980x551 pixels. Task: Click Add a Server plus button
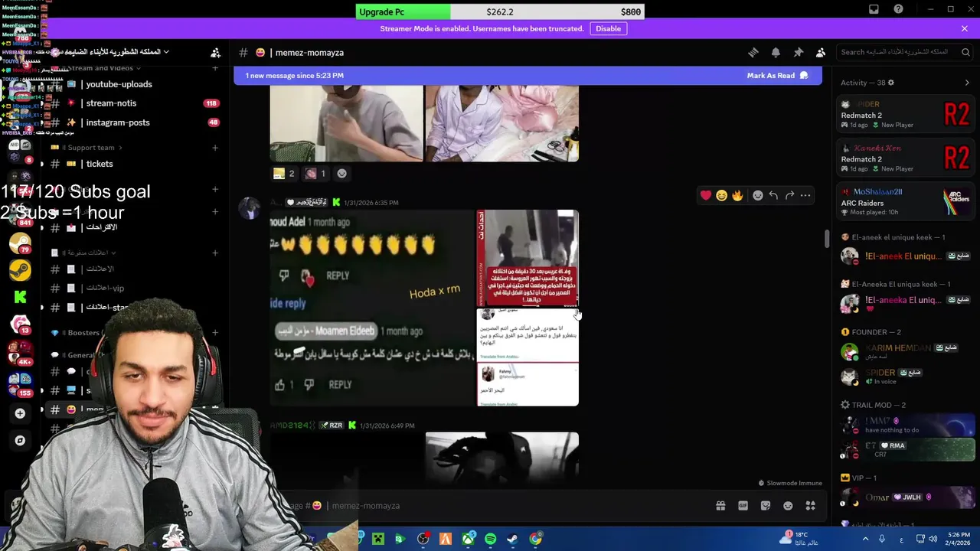point(20,413)
